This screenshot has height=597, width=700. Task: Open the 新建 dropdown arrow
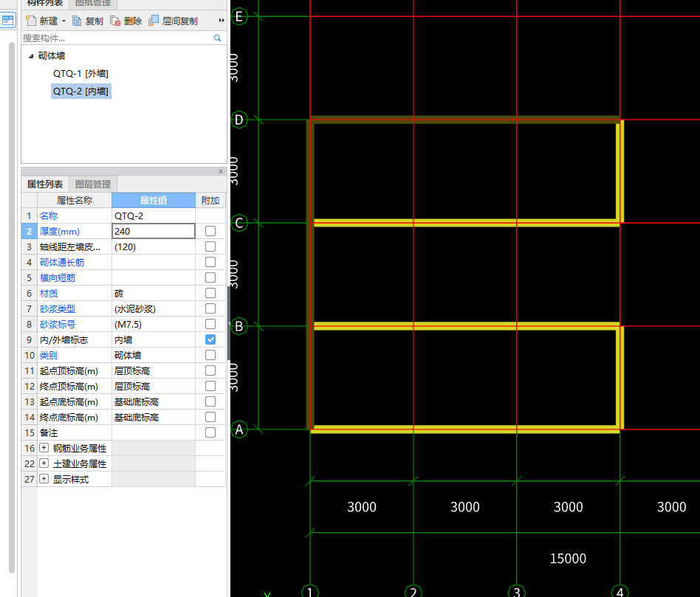pyautogui.click(x=64, y=21)
